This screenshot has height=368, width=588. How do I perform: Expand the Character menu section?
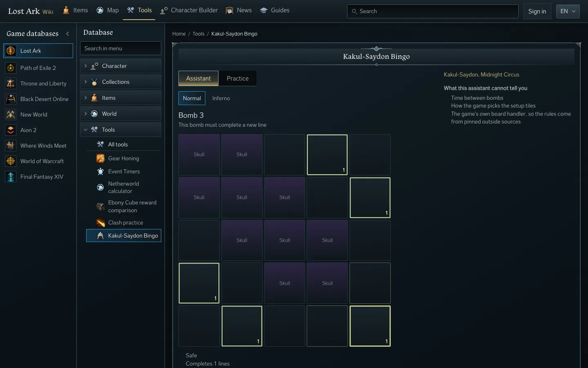(120, 66)
